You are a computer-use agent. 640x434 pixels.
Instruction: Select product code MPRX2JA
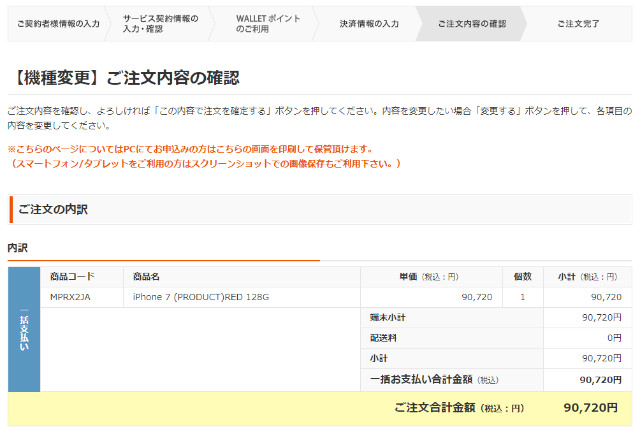point(70,297)
